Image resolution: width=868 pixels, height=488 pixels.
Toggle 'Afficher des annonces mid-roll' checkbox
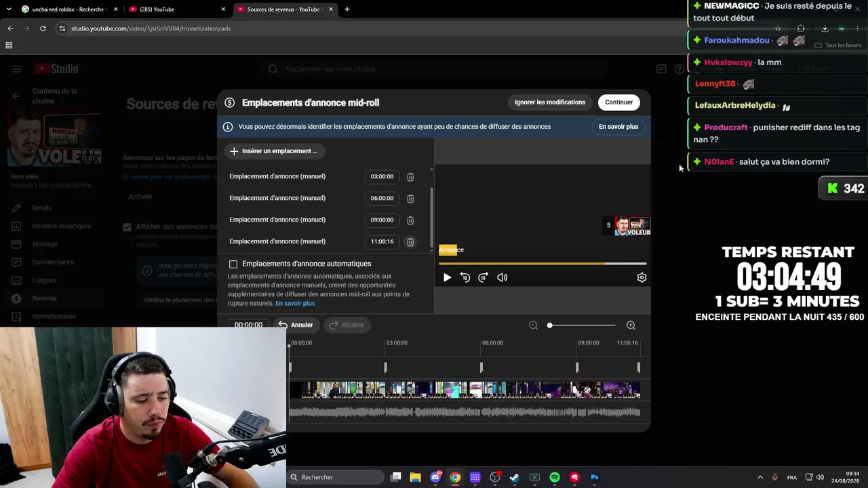point(127,227)
